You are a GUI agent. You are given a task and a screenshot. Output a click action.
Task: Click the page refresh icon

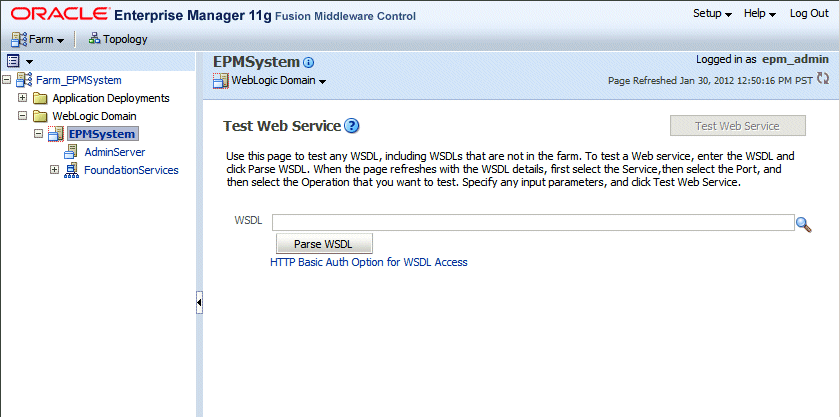(823, 79)
